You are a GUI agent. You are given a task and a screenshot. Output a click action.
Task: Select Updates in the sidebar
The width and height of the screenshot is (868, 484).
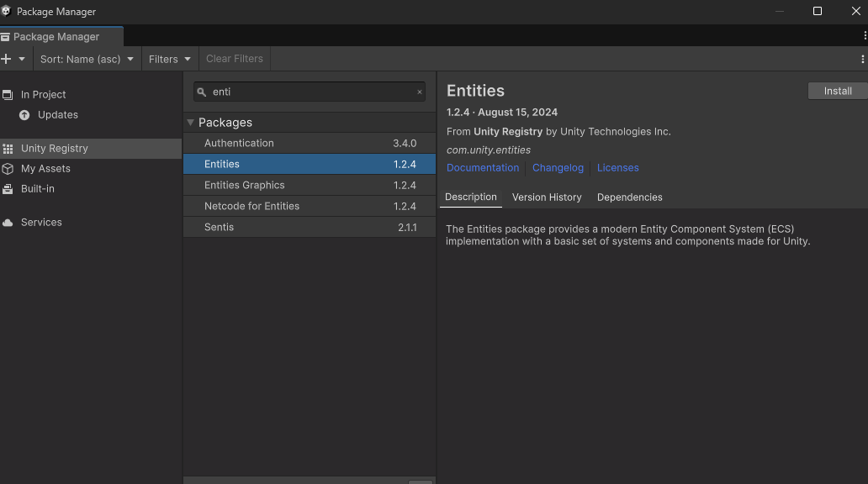point(57,114)
